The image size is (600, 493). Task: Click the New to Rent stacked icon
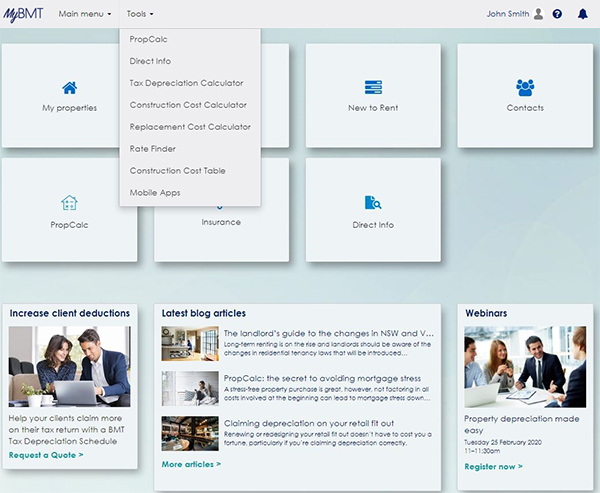click(373, 87)
